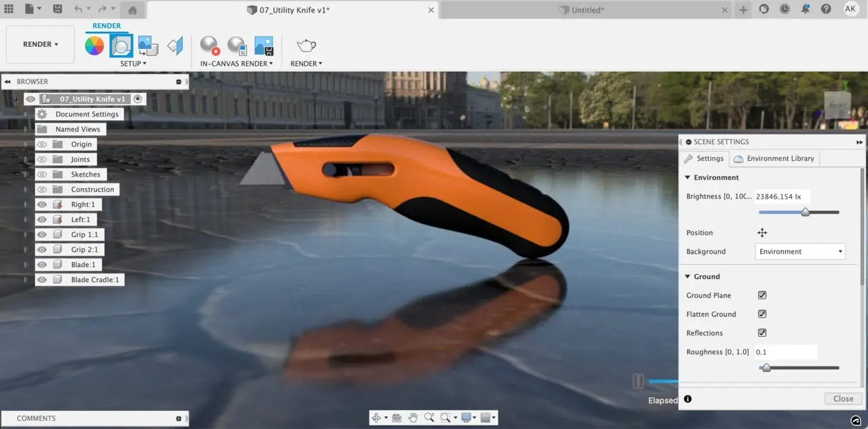Close the Scene Settings dialog
Viewport: 868px width, 429px height.
843,398
